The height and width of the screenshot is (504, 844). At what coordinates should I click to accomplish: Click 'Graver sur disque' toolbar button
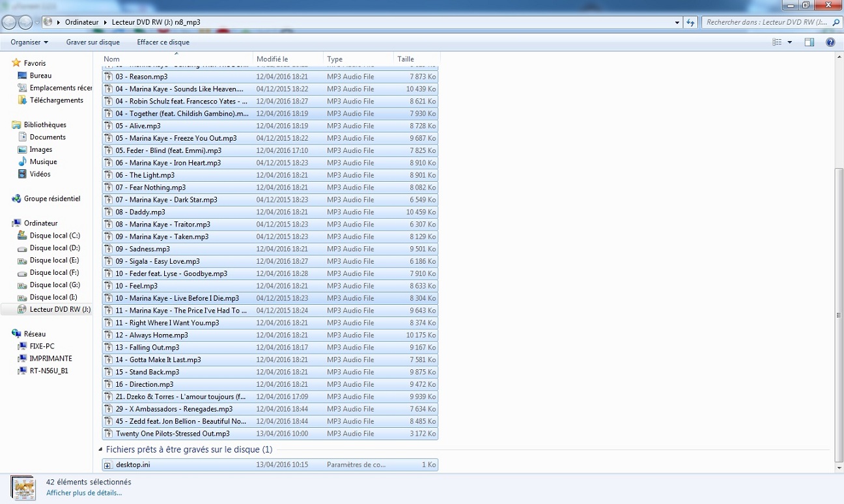(92, 42)
